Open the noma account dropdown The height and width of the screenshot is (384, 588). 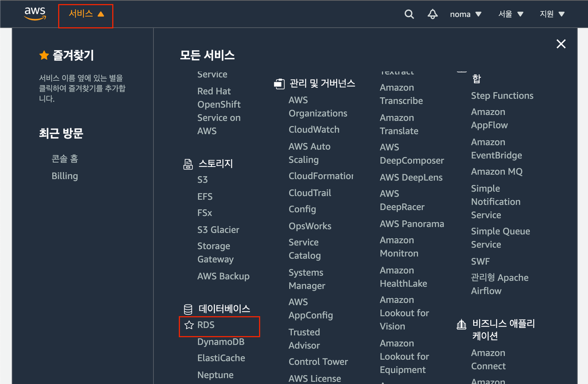(x=465, y=14)
